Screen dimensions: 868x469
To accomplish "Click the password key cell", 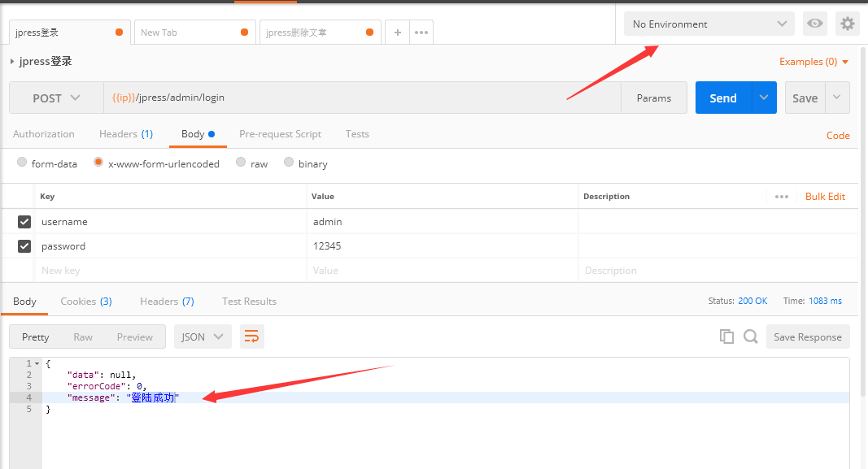I will 171,246.
